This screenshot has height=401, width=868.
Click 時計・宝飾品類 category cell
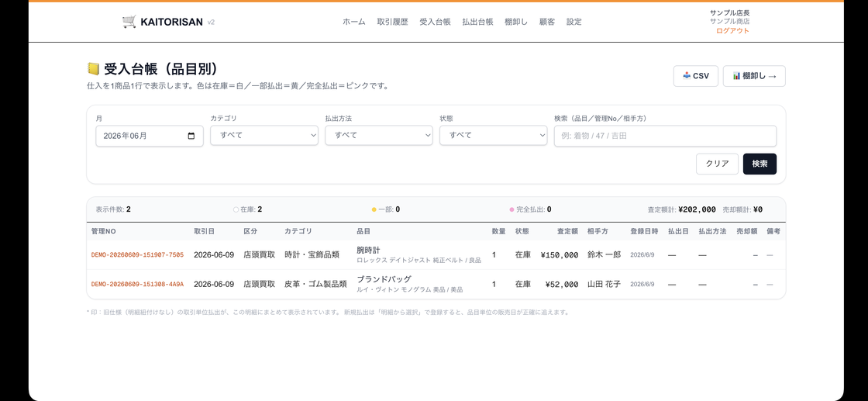point(312,254)
